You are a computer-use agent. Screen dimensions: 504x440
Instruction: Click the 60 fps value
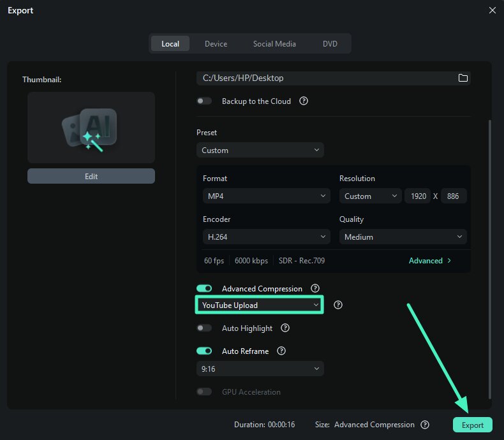pos(214,260)
